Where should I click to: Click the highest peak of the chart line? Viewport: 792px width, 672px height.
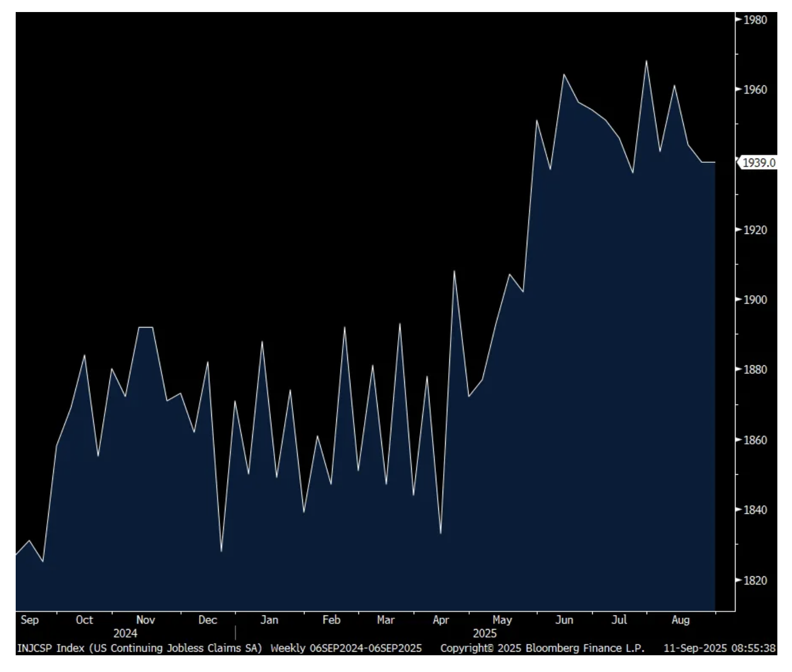click(647, 61)
